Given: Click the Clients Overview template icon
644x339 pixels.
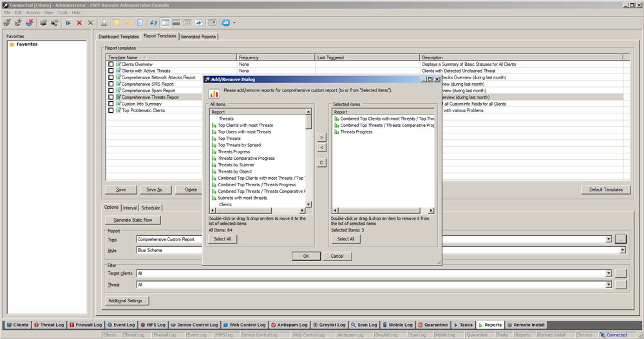Looking at the screenshot, I should (x=118, y=64).
